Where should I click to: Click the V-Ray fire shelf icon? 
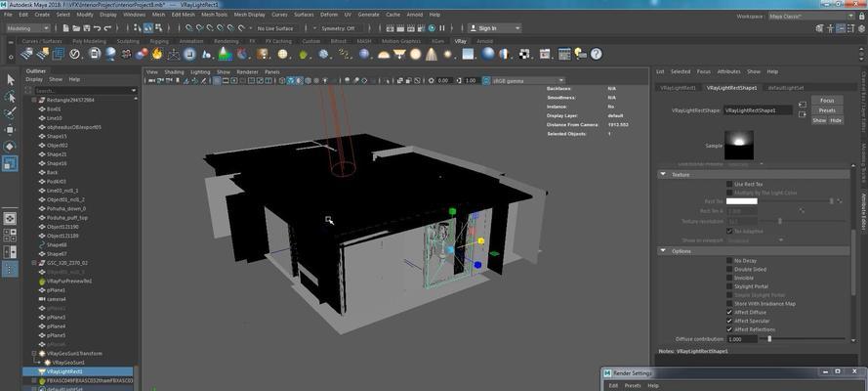click(x=157, y=54)
